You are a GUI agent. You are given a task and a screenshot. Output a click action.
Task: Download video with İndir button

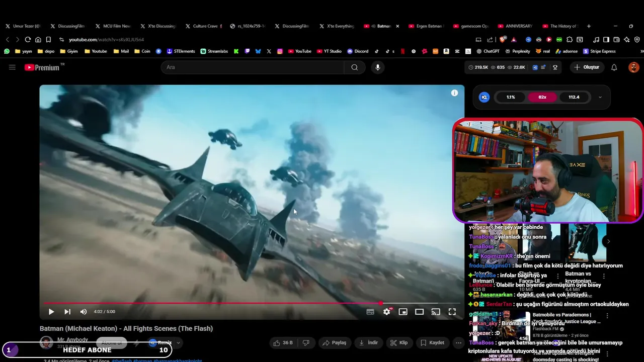(368, 343)
